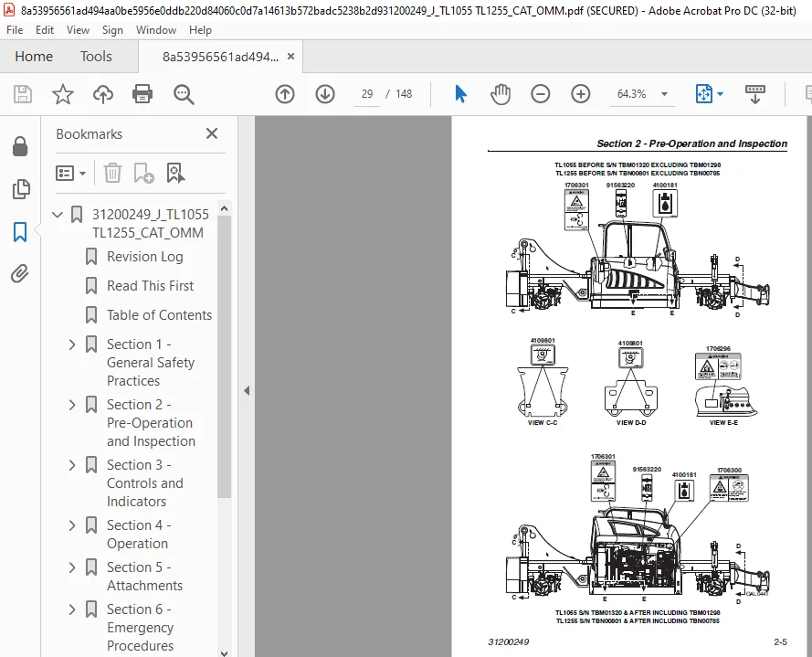The height and width of the screenshot is (657, 812).
Task: Click the Save file icon
Action: coord(23,94)
